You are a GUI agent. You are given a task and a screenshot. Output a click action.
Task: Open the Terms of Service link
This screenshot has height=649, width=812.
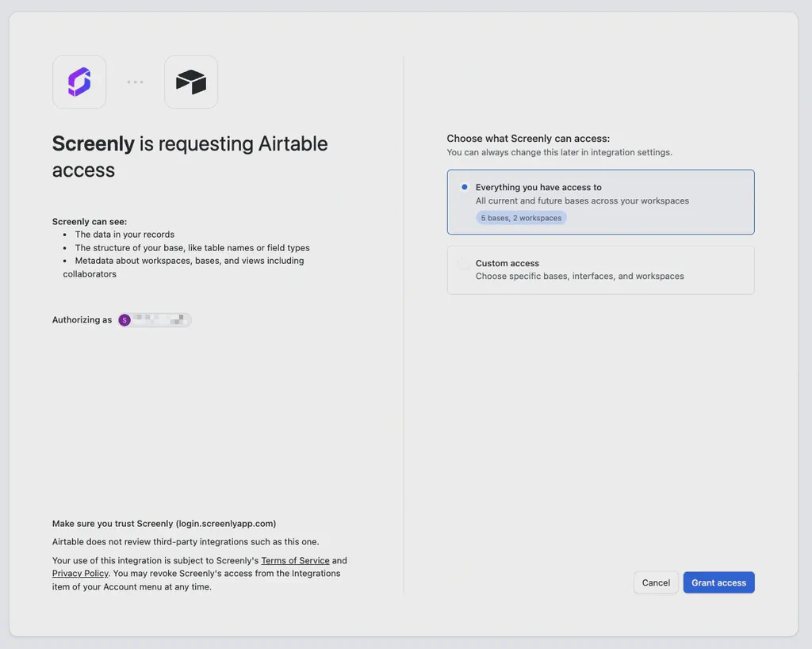[x=295, y=560]
